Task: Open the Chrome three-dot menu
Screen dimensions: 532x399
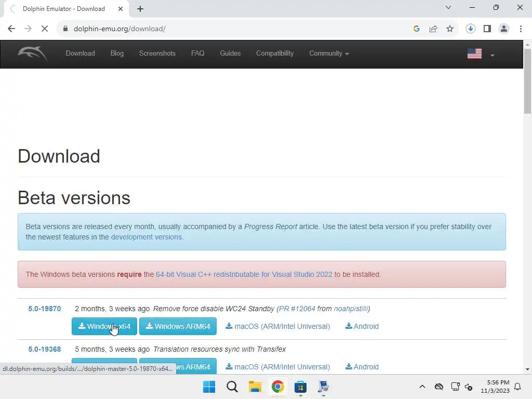Action: (521, 29)
